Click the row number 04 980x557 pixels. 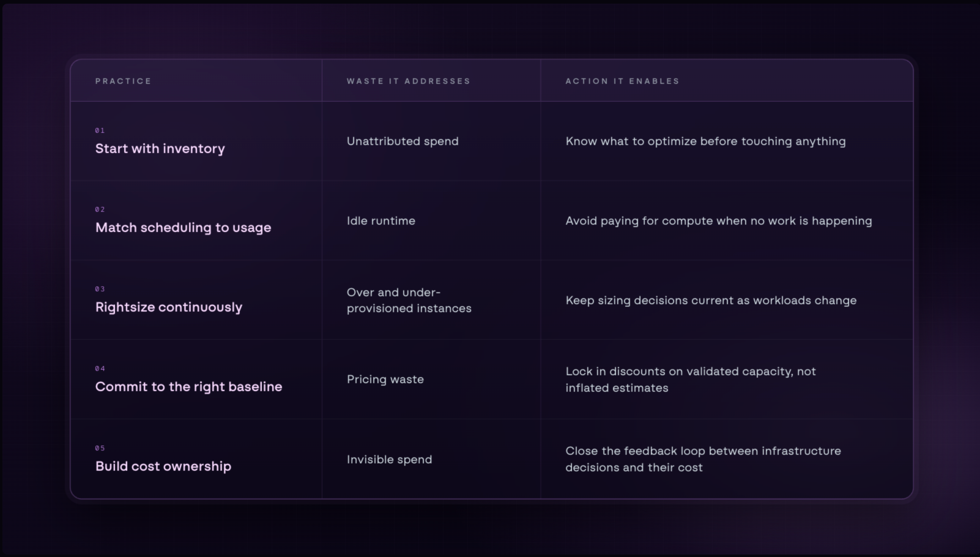(x=100, y=368)
